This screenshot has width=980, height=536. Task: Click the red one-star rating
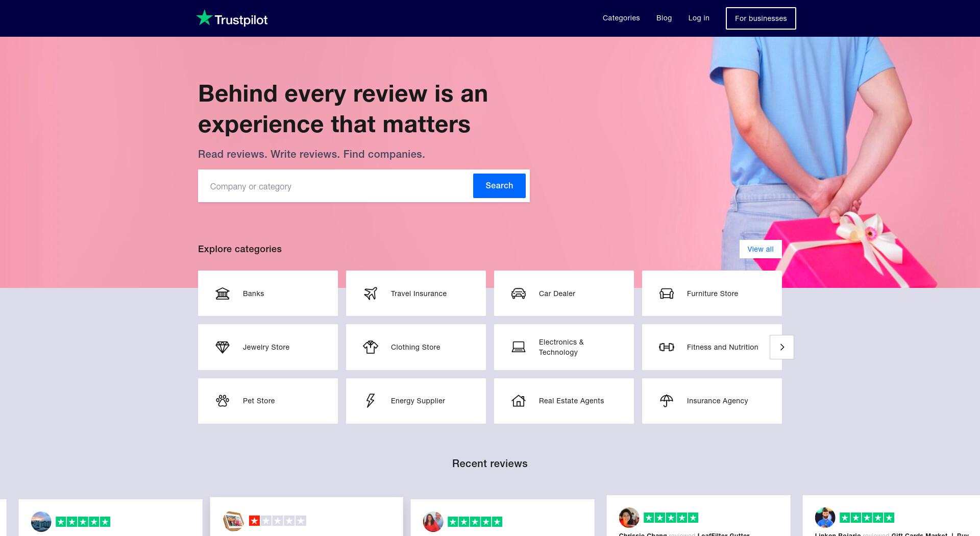pos(277,521)
